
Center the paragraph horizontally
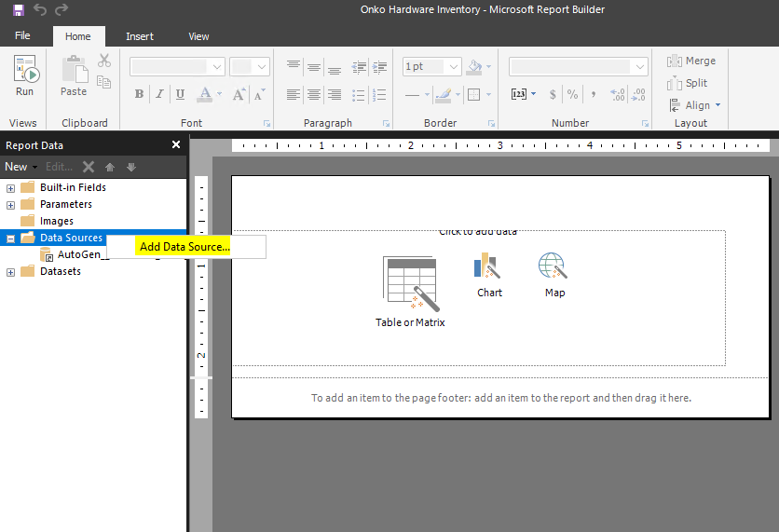[313, 94]
